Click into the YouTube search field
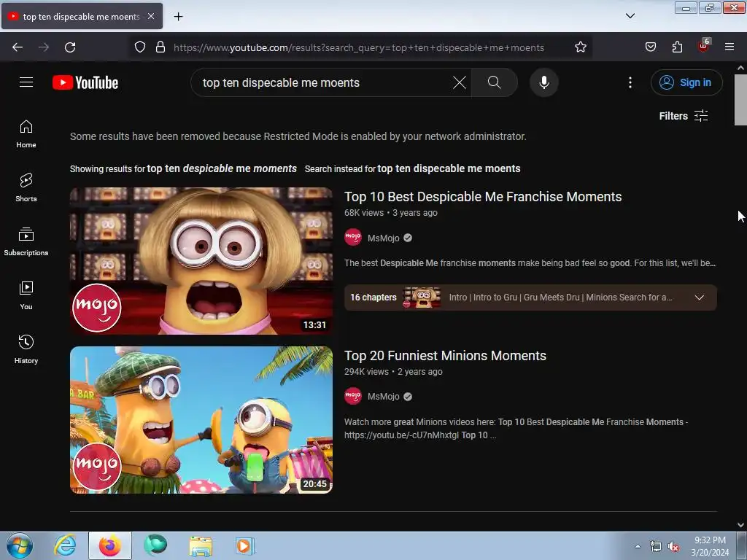This screenshot has width=747, height=560. tap(324, 82)
